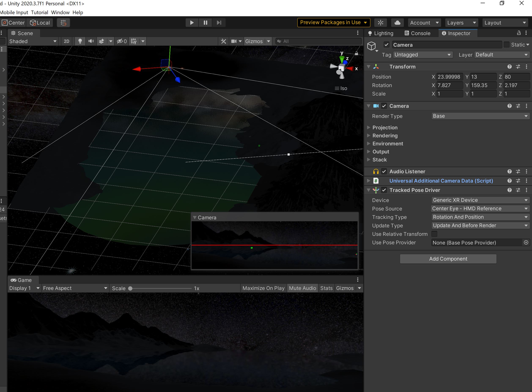Viewport: 532px width, 392px height.
Task: Toggle 2D mode in Scene view
Action: tap(66, 41)
